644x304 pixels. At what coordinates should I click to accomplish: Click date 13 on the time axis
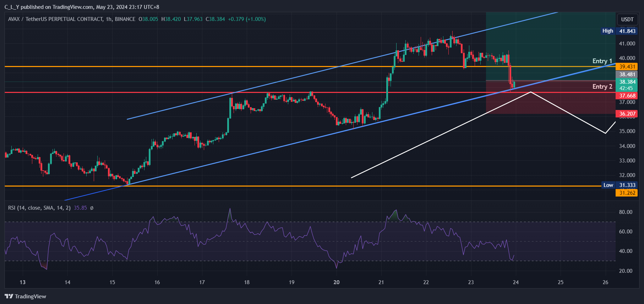pos(23,282)
